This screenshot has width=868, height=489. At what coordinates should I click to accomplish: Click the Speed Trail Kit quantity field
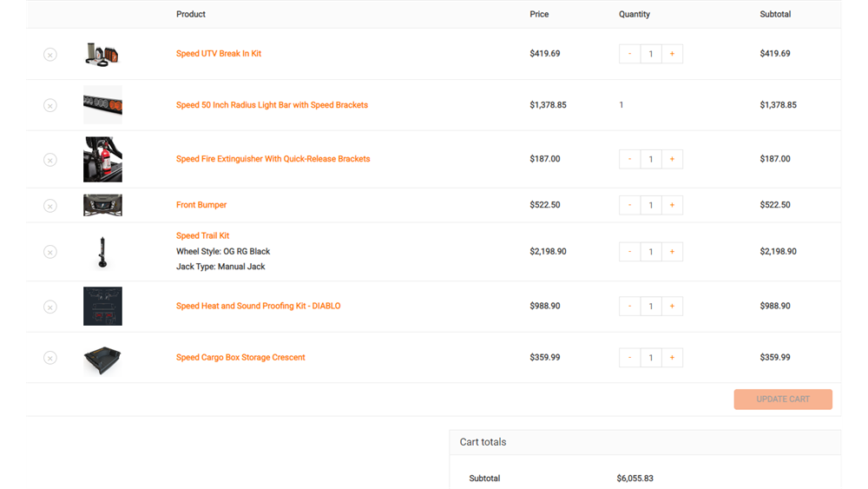pyautogui.click(x=651, y=252)
